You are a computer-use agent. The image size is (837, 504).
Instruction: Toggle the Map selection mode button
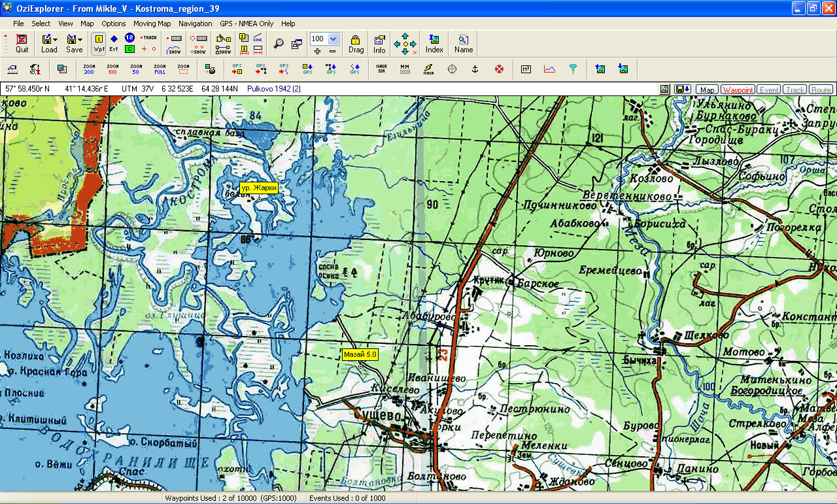coord(707,90)
